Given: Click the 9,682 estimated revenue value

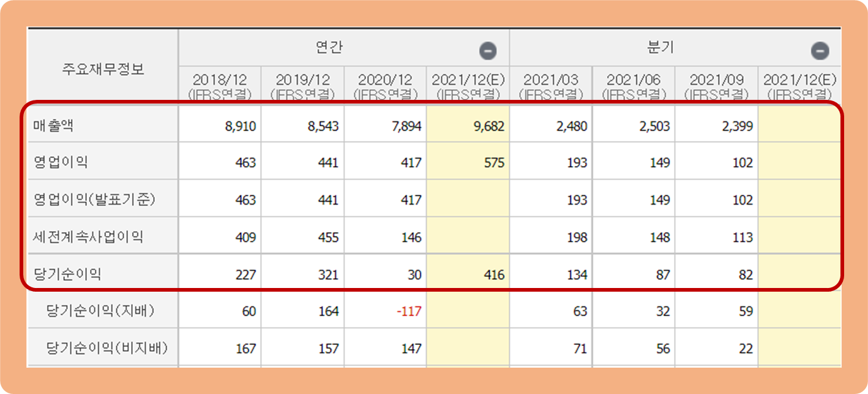Looking at the screenshot, I should point(488,127).
